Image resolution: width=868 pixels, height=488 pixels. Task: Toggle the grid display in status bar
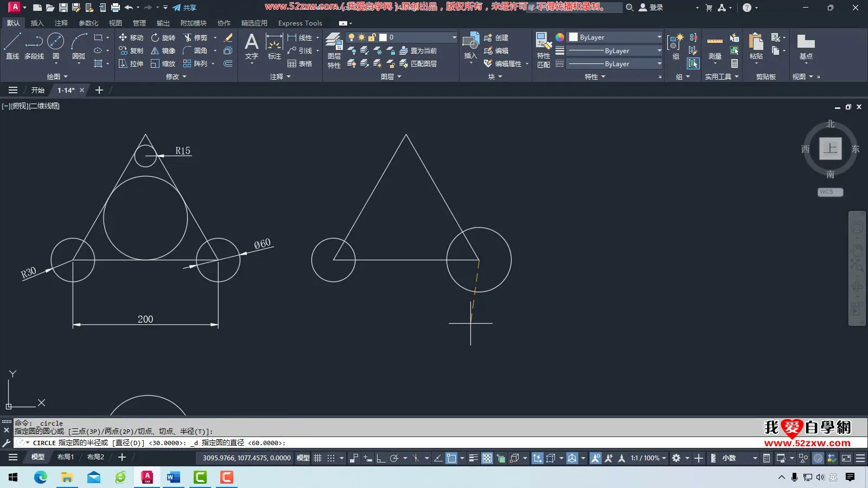(x=318, y=458)
